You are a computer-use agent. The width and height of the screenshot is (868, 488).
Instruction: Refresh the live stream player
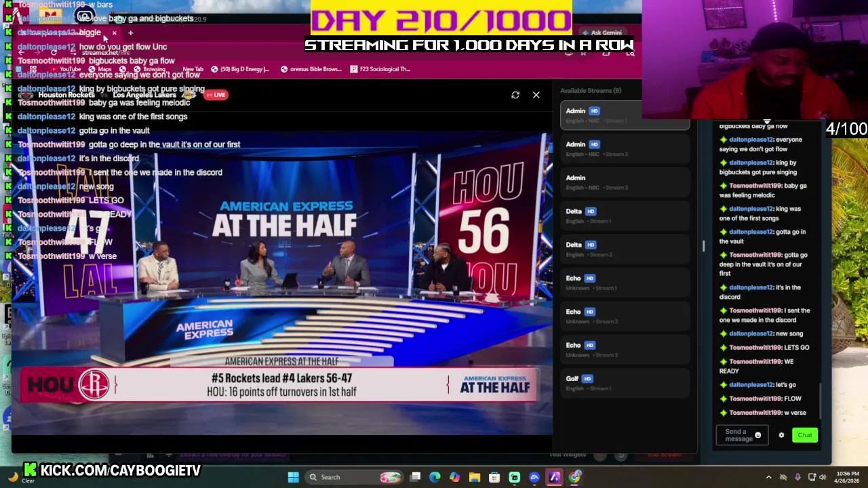pos(515,95)
